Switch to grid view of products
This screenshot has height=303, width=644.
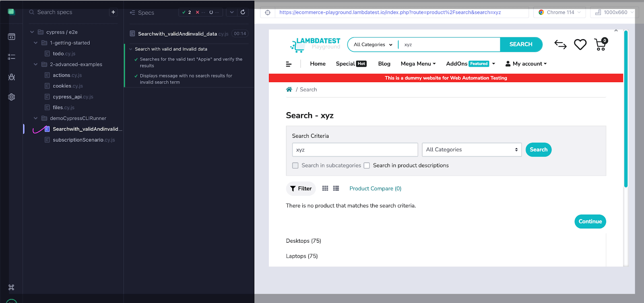pos(325,188)
